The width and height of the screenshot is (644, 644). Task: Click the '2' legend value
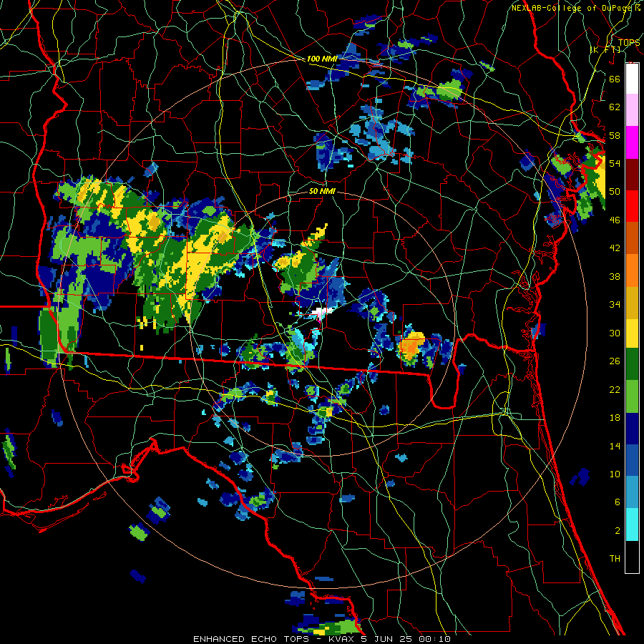tap(617, 531)
